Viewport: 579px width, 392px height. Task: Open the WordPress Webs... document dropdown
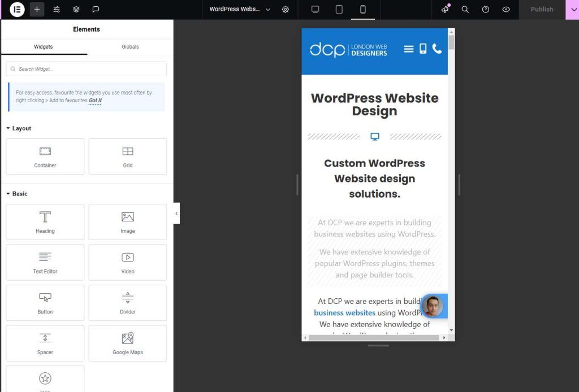coord(240,9)
